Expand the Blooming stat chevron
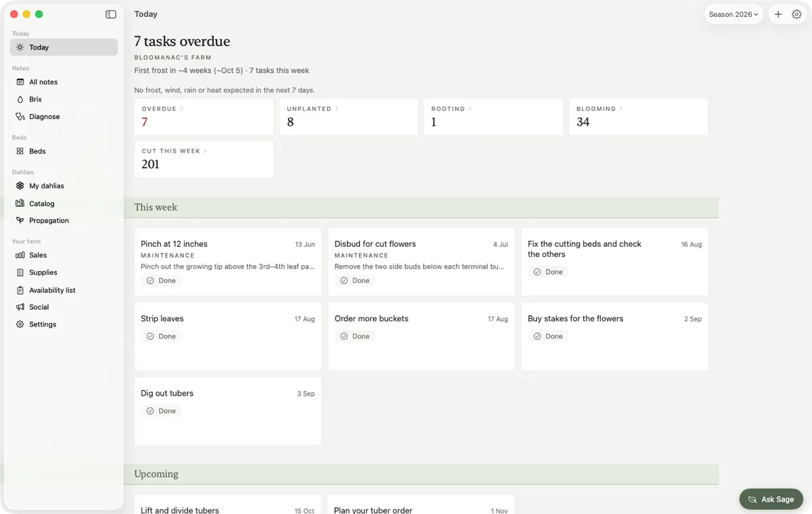Viewport: 812px width, 514px height. point(621,109)
